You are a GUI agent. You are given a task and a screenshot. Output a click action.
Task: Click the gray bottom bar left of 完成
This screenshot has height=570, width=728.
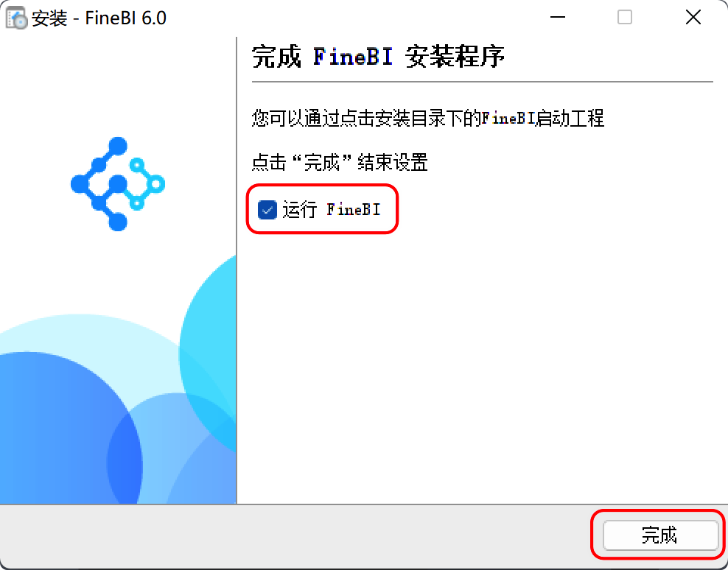click(297, 536)
